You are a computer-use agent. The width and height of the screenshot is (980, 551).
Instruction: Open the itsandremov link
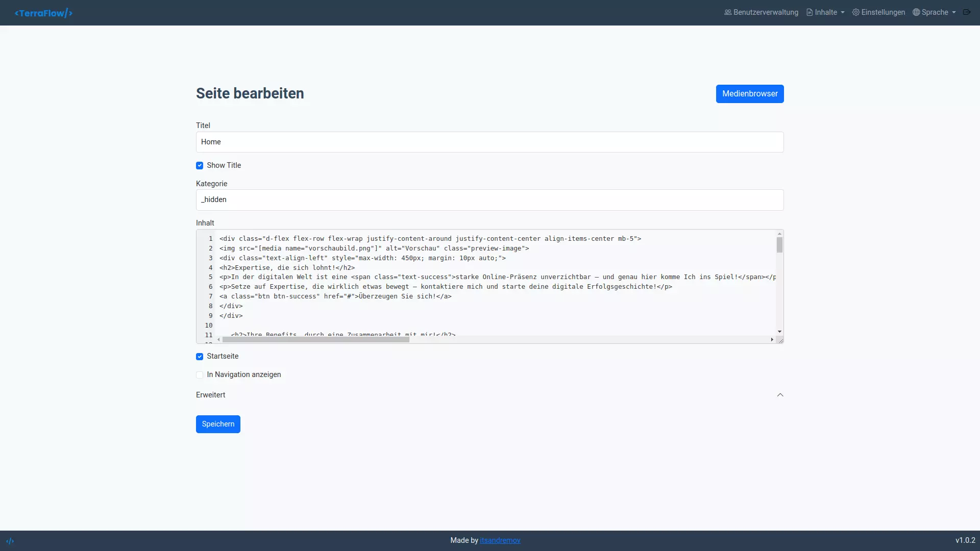[500, 540]
